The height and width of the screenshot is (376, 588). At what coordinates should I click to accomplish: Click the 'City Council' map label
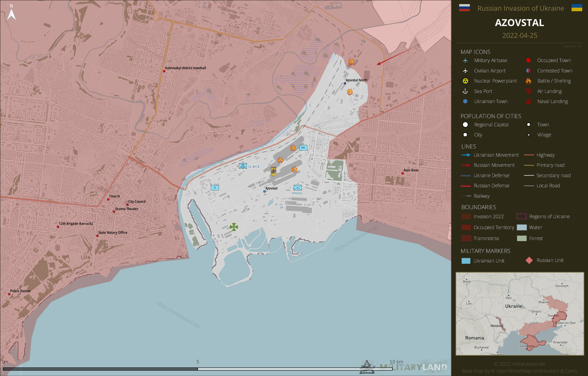point(137,202)
